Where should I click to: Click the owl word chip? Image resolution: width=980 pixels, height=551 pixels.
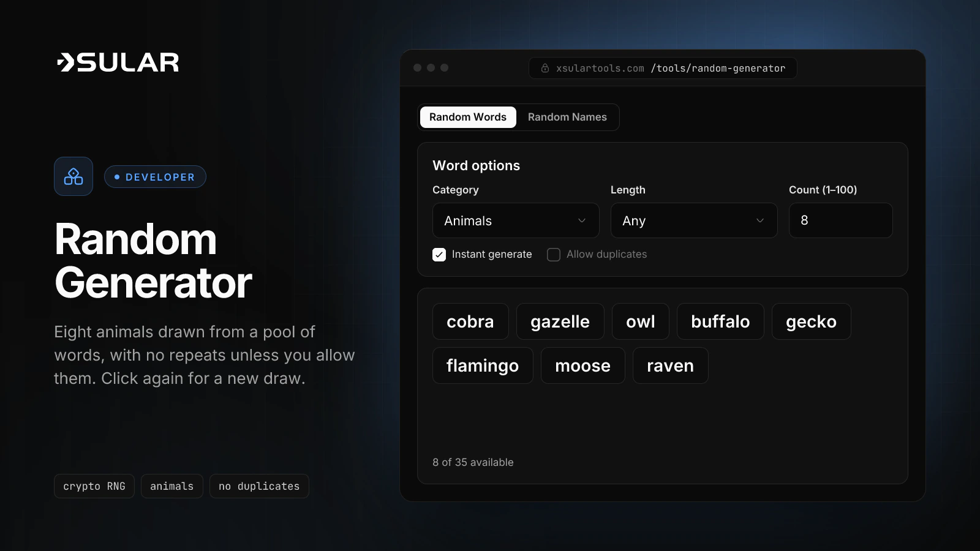pos(641,321)
